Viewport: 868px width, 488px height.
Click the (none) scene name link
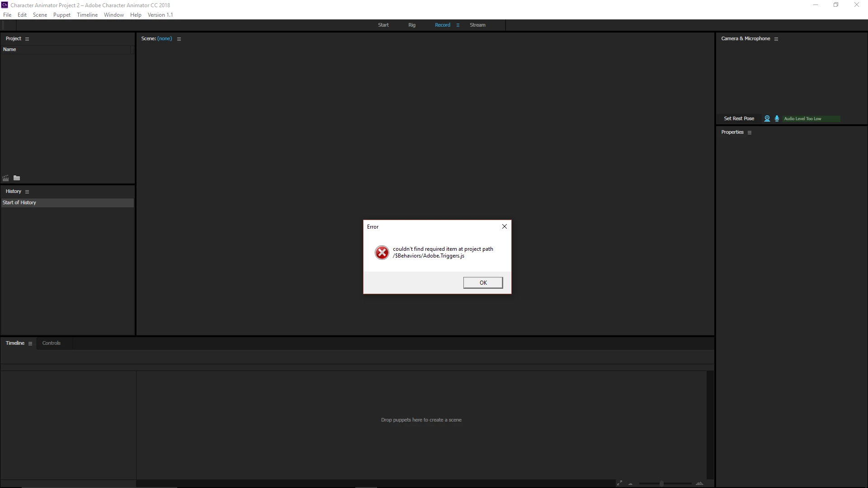[165, 38]
